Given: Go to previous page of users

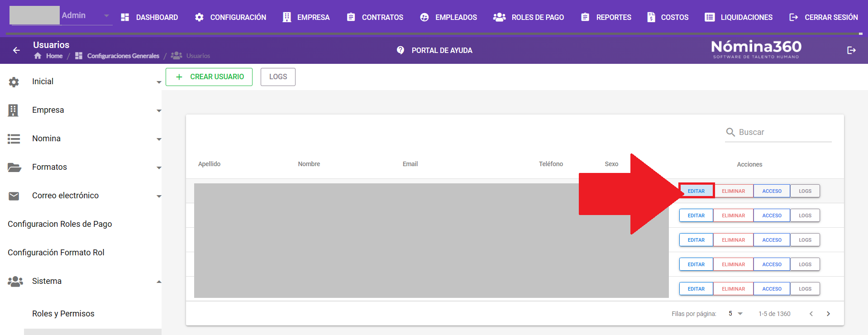Looking at the screenshot, I should [811, 314].
